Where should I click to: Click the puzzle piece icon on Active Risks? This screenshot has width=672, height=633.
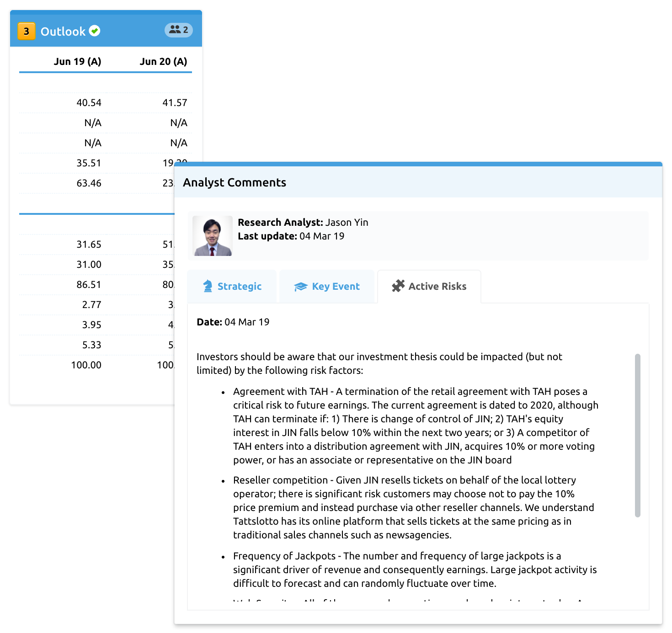(398, 286)
